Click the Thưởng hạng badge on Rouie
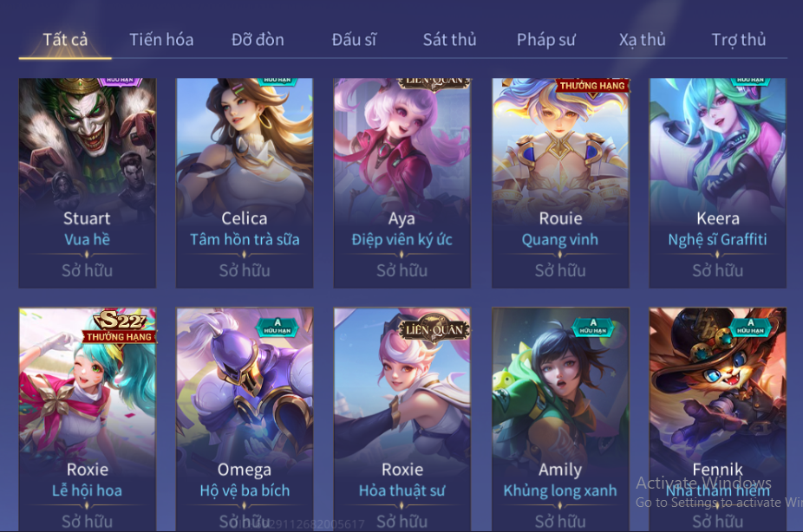The image size is (803, 532). 592,86
